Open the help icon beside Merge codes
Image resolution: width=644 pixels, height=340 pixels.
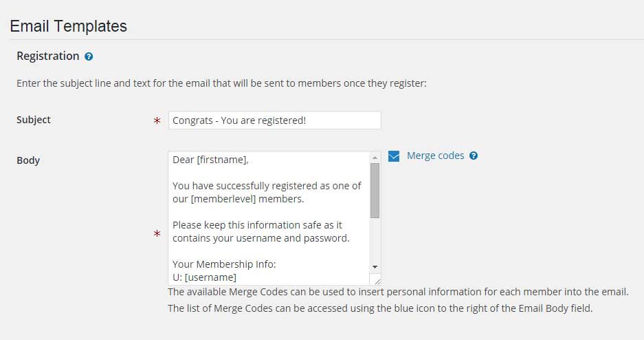474,156
